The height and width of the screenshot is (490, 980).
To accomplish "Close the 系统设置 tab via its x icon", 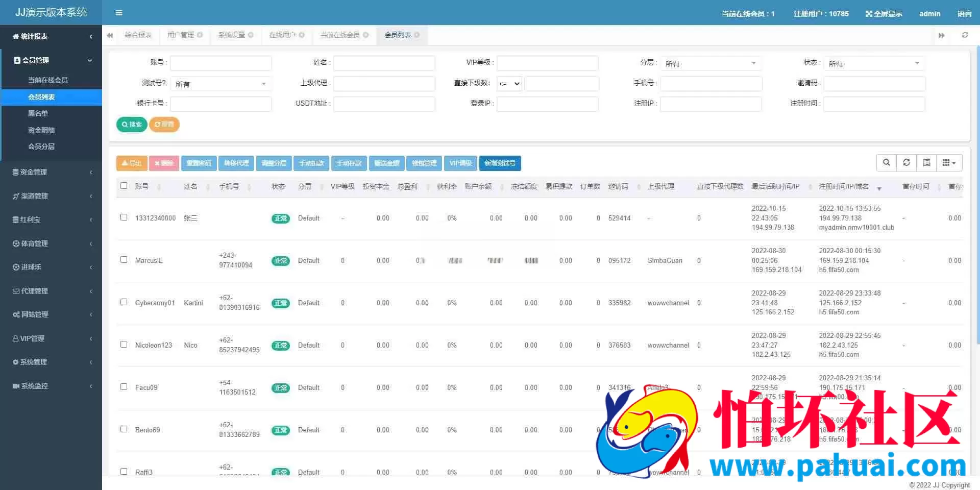I will (251, 35).
